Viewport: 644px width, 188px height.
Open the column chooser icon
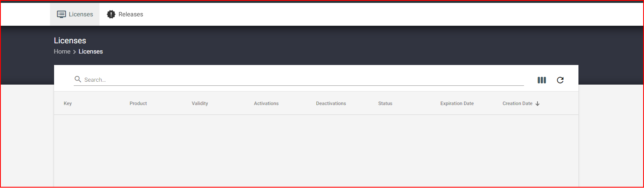[x=542, y=80]
